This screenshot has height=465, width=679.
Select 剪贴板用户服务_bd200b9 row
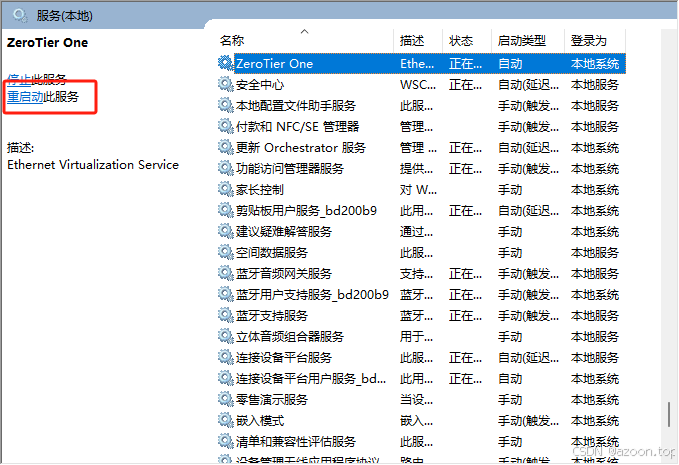coord(422,210)
